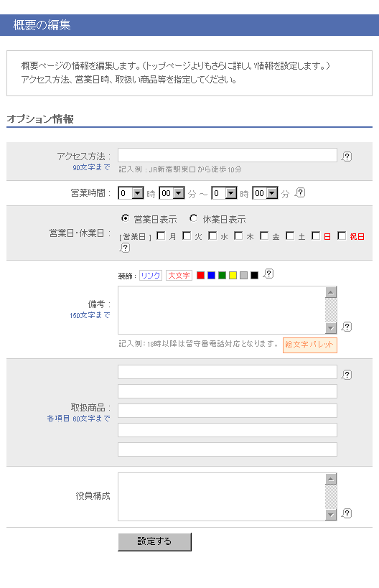Click help icon below 営業日 checkboxes
379x588 pixels.
[125, 248]
